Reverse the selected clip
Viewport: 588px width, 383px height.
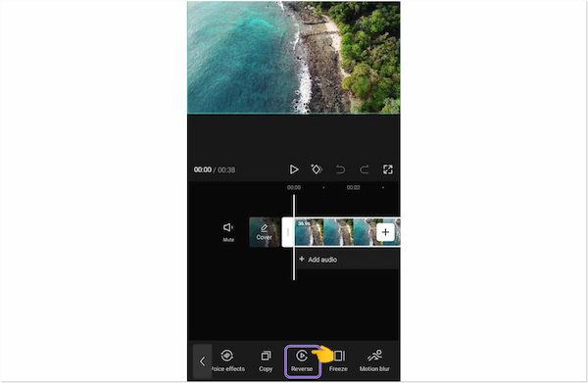[302, 360]
